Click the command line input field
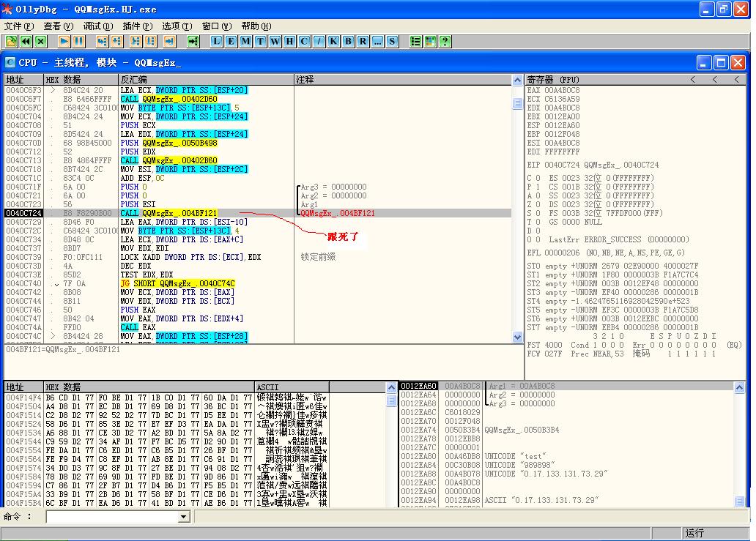Image resolution: width=756 pixels, height=541 pixels. tap(112, 517)
